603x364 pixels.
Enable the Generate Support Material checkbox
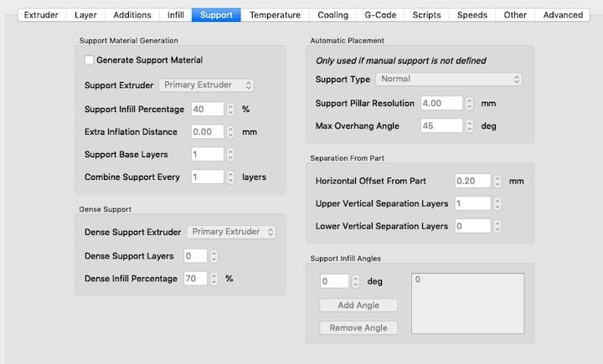click(90, 60)
